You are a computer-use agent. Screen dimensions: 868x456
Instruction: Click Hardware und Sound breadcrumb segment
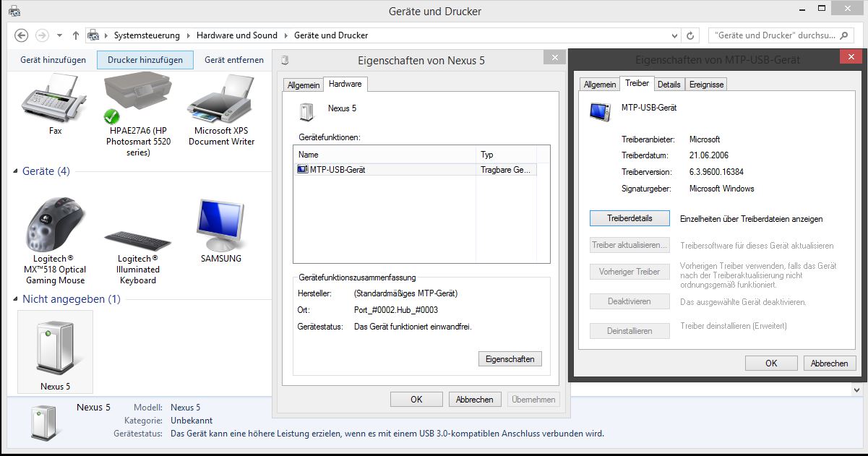237,35
